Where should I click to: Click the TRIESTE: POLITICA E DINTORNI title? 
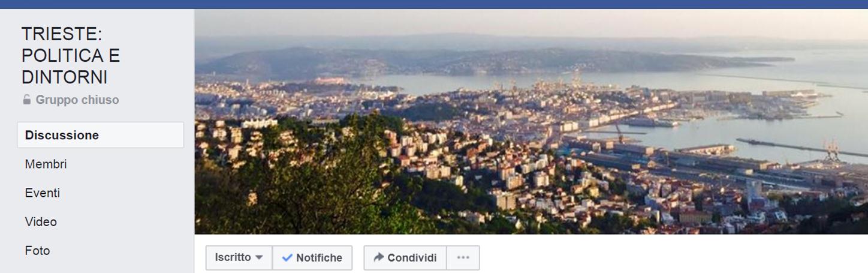(71, 55)
